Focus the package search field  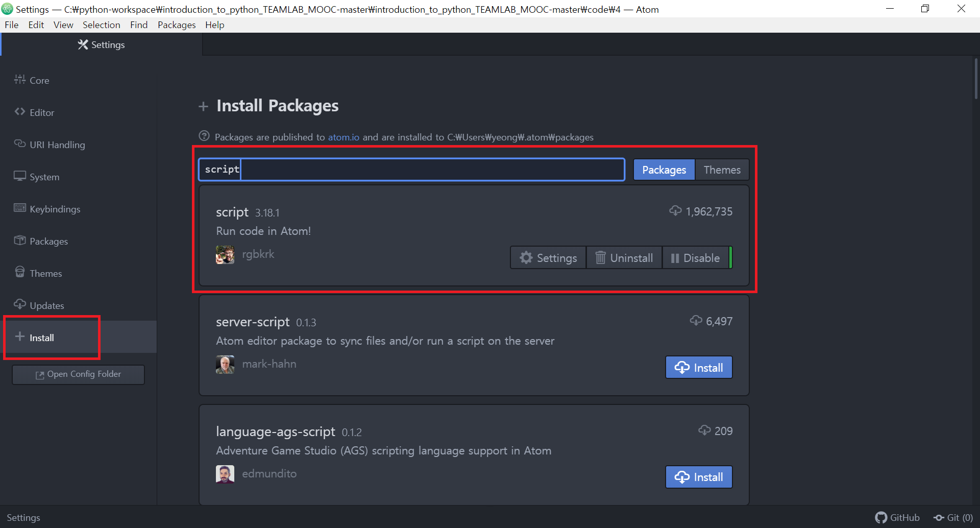coord(411,170)
